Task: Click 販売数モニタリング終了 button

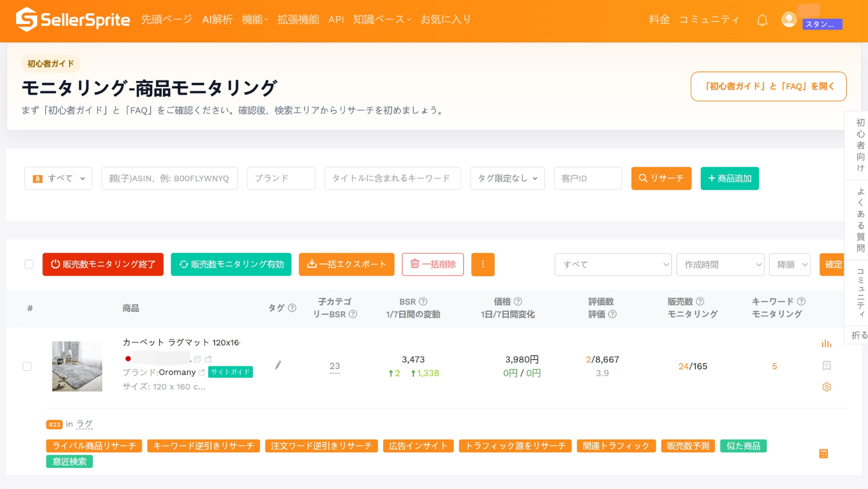Action: 103,265
